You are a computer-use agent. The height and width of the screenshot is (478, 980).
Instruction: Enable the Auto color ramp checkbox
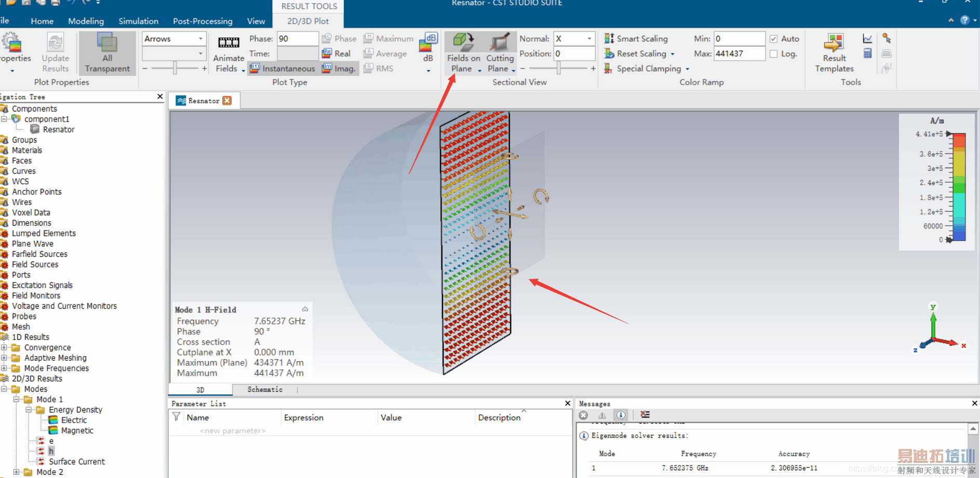[x=774, y=39]
